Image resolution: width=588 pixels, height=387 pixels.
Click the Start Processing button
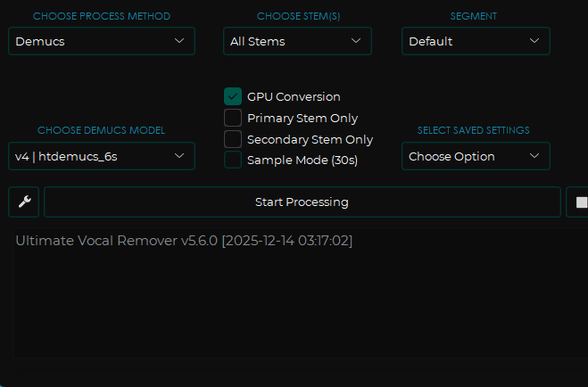302,202
